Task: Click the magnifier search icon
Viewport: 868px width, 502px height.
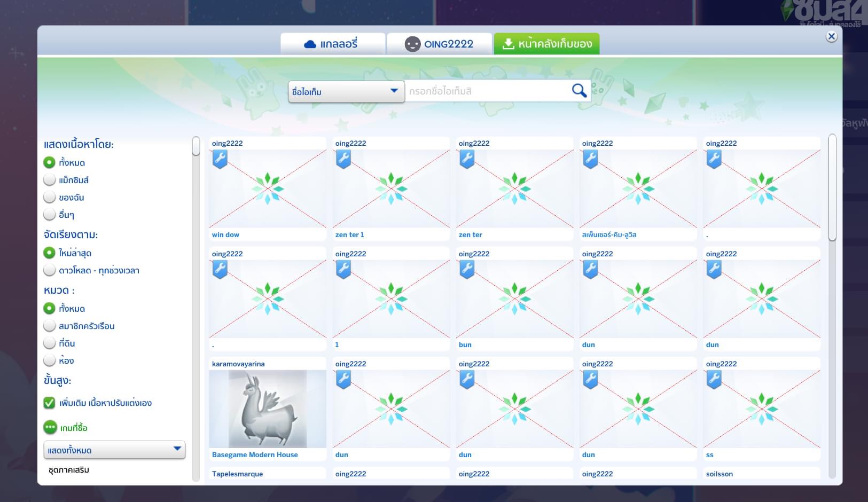Action: point(579,91)
